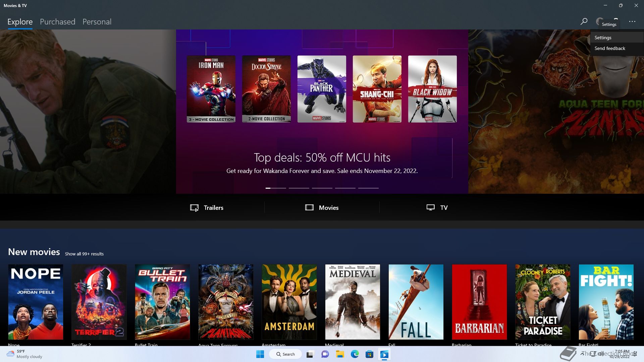The image size is (644, 362).
Task: Open the notifications bell icon
Action: pyautogui.click(x=635, y=354)
